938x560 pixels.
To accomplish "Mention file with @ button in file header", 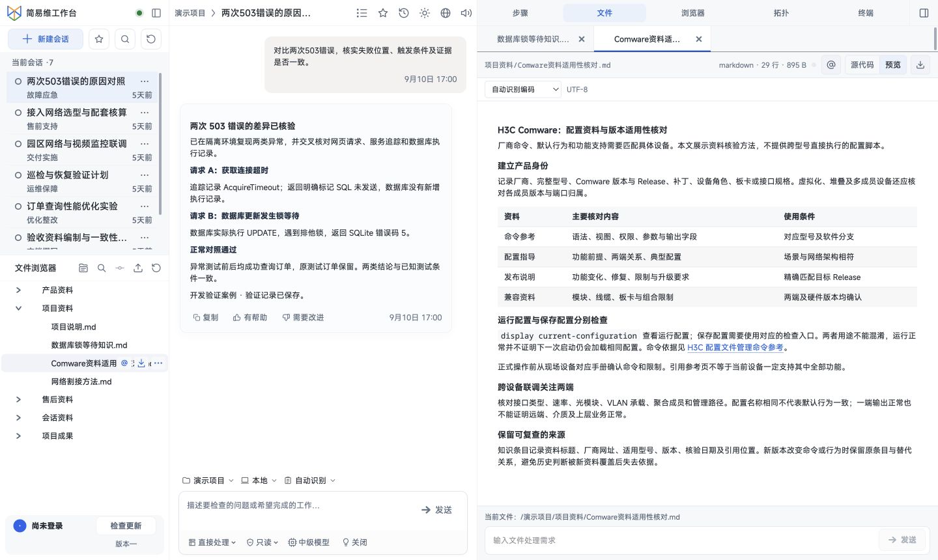I will point(831,64).
